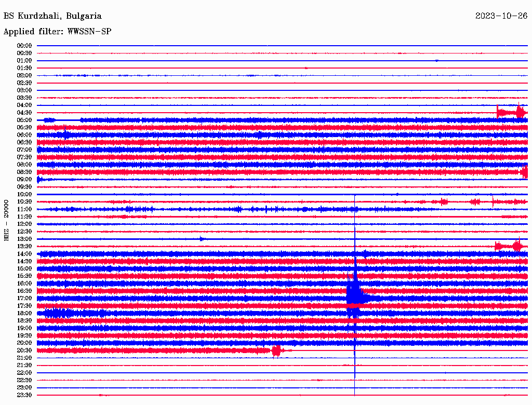Click the 17:30 time label

pos(24,306)
